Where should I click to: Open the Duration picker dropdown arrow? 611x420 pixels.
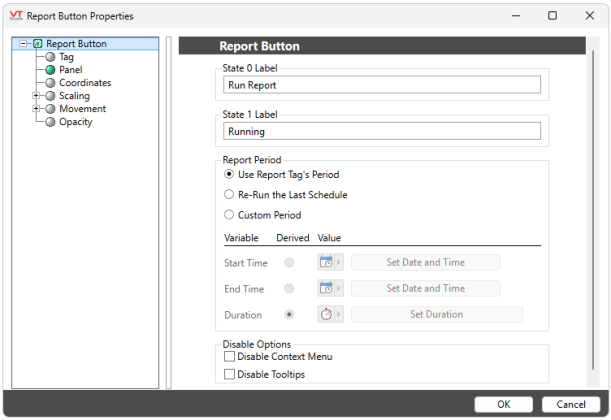tap(339, 314)
